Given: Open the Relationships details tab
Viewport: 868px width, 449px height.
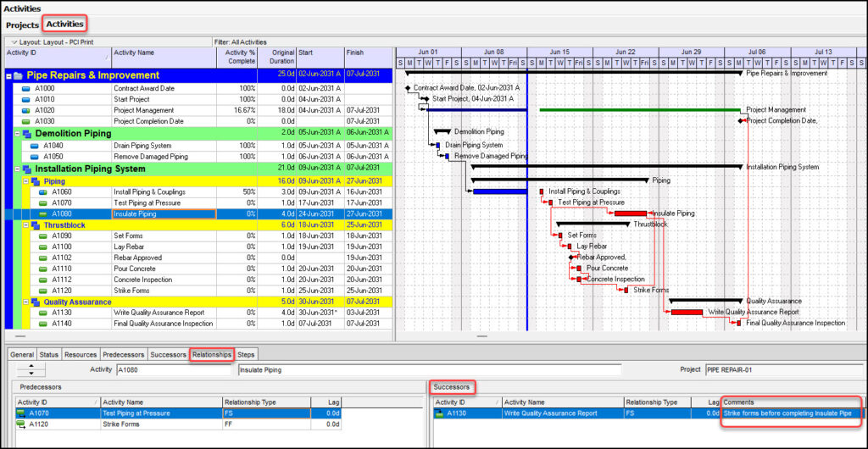Looking at the screenshot, I should pos(211,354).
